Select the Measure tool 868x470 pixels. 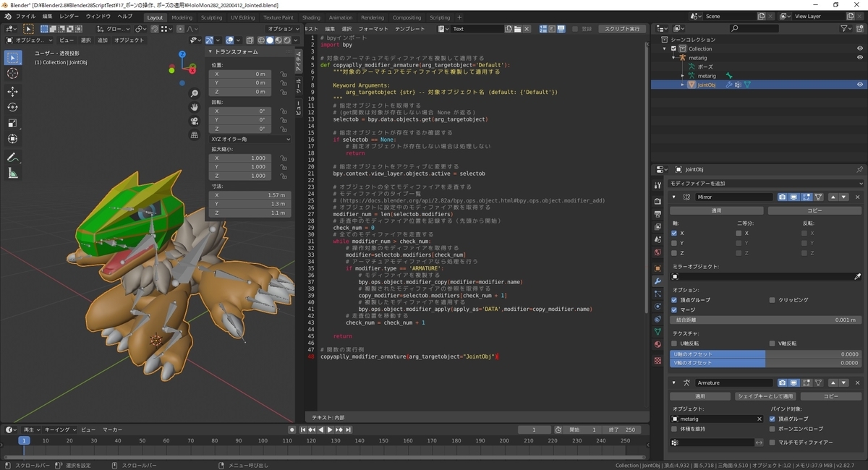click(13, 173)
